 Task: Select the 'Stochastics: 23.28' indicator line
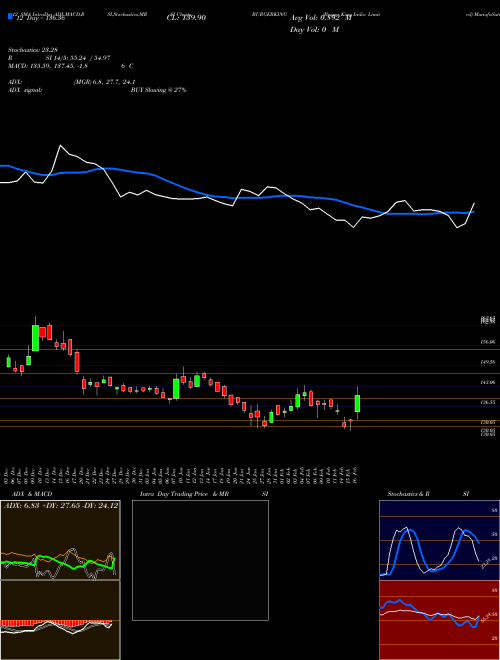click(32, 50)
